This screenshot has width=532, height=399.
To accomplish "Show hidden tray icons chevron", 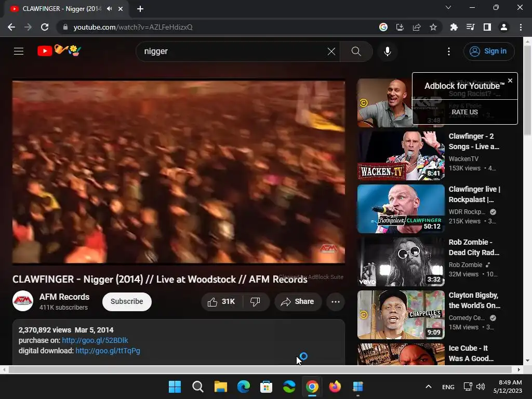I will (x=429, y=387).
